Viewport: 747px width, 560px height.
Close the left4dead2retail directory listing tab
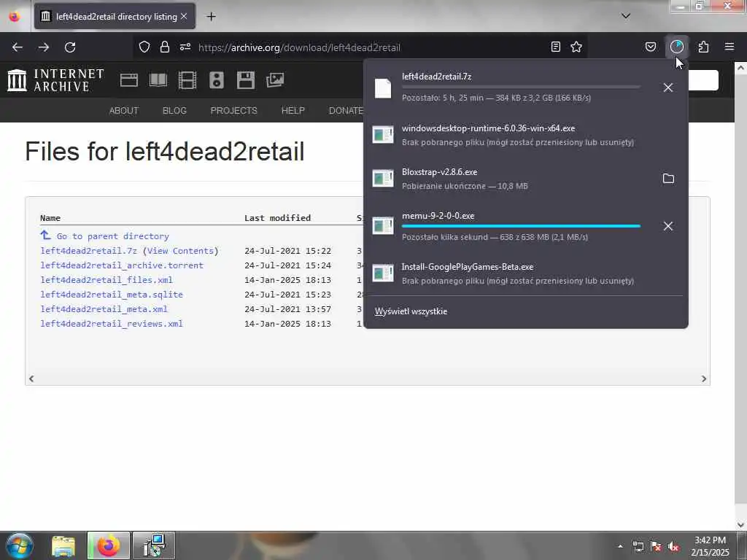click(184, 16)
